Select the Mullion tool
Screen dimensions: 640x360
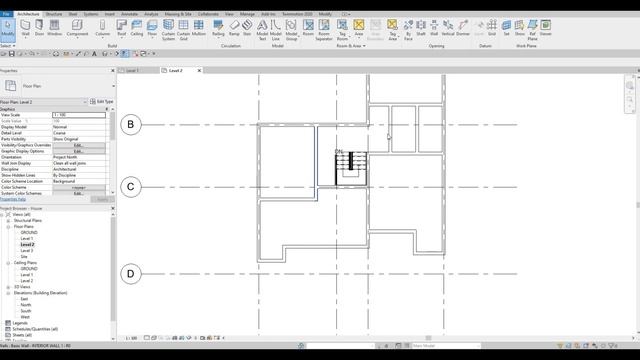(x=199, y=29)
